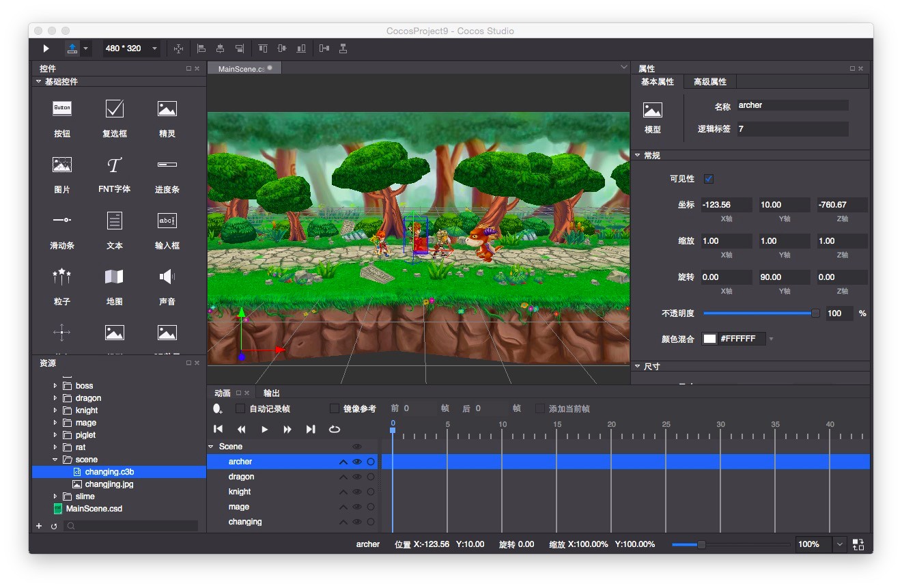This screenshot has height=588, width=902.
Task: Collapse the 基础控件 section
Action: [x=39, y=81]
